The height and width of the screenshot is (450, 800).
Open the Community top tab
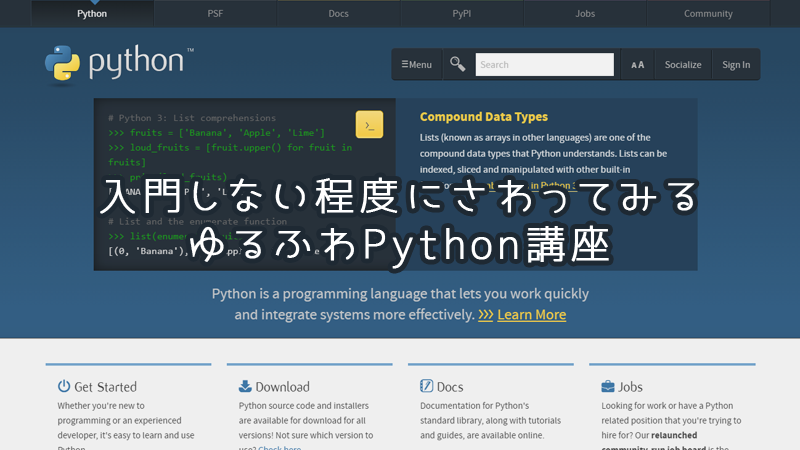click(x=708, y=14)
